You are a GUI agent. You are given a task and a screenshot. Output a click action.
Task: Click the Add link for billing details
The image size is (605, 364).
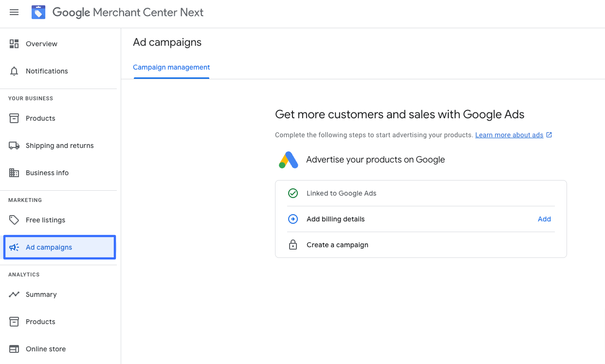click(x=544, y=219)
